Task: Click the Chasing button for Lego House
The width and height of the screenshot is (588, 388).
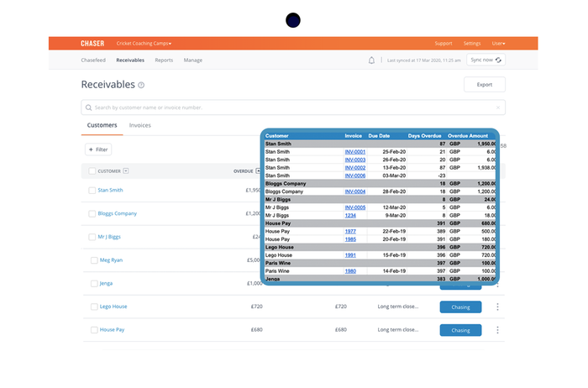Action: [x=460, y=307]
